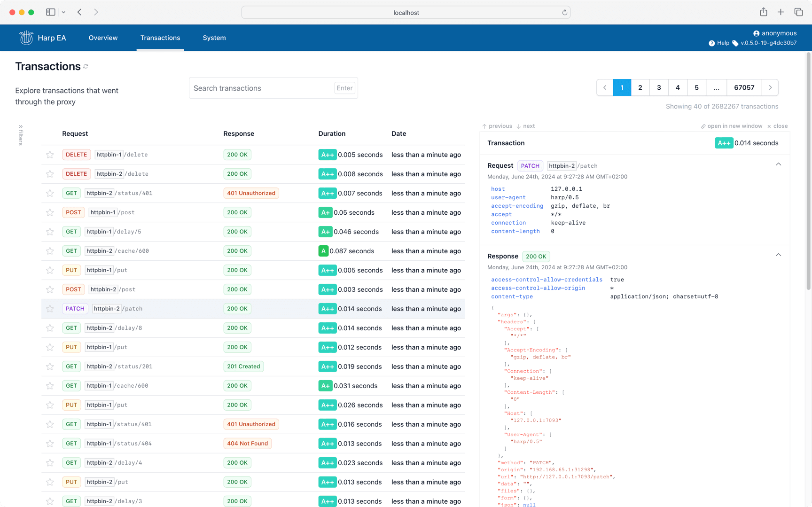Star the PATCH httpbin-2 /patch transaction
Screen dimensions: 812x507
[x=50, y=309]
